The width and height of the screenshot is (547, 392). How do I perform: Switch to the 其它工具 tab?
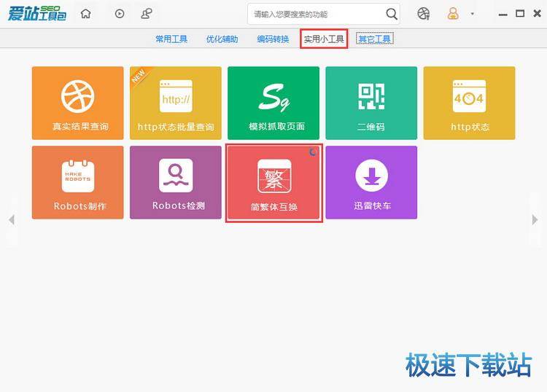click(x=375, y=39)
